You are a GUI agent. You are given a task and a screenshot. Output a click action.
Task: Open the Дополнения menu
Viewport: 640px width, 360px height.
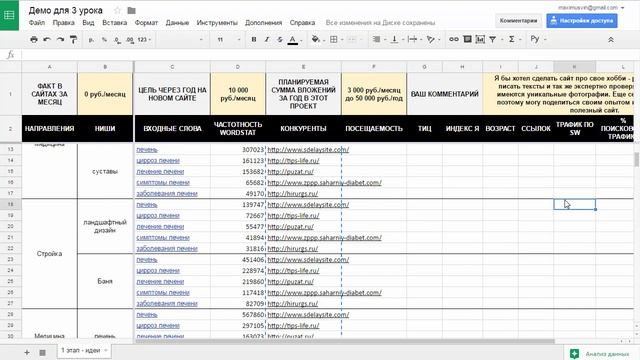(263, 23)
